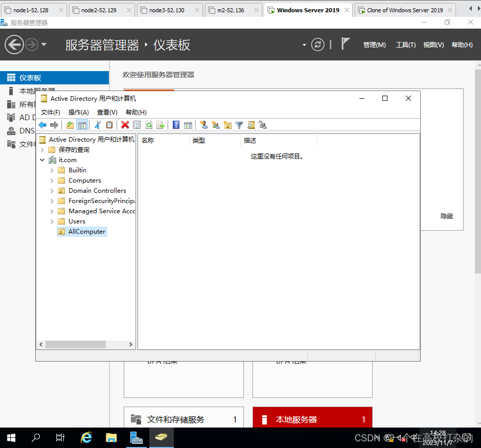
Task: Click the blue Back arrow in the AD toolbar
Action: pyautogui.click(x=42, y=125)
